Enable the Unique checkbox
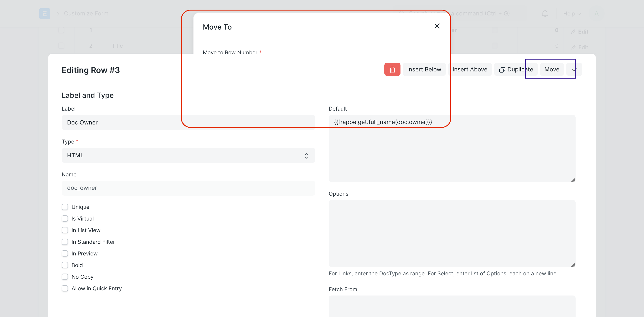This screenshot has height=317, width=644. [x=65, y=207]
